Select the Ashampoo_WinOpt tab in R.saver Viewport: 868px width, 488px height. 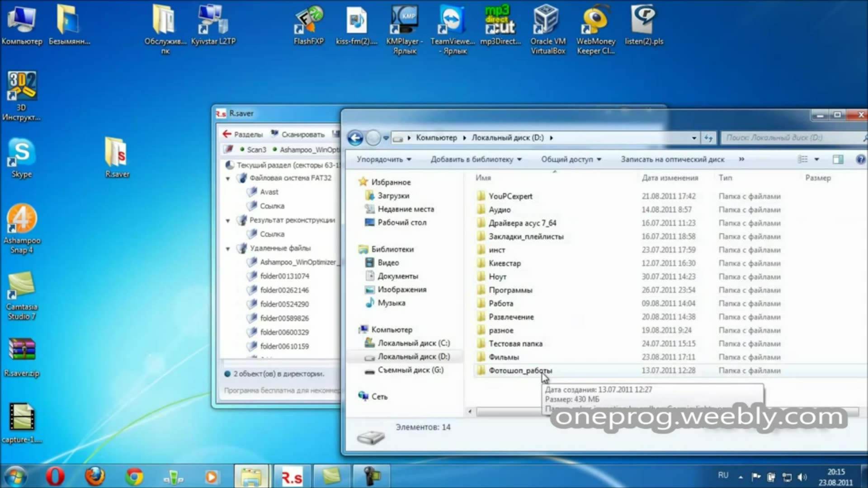[x=306, y=150]
